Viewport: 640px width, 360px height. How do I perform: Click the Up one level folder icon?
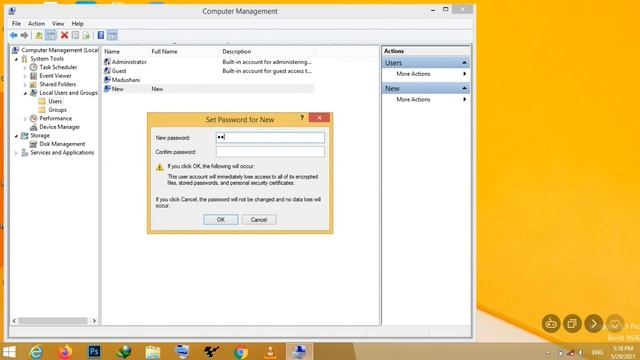(39, 36)
